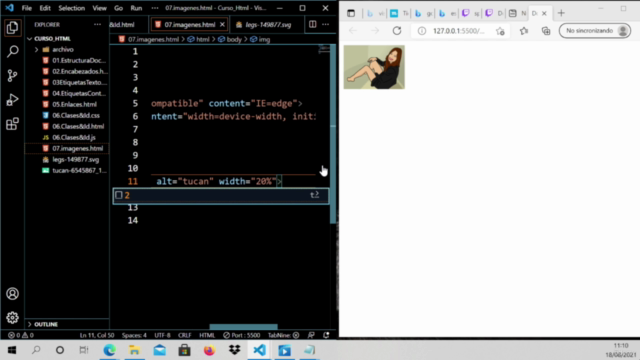This screenshot has width=640, height=360.
Task: Click the Edge address bar 127.0.0.1:5500
Action: click(459, 31)
